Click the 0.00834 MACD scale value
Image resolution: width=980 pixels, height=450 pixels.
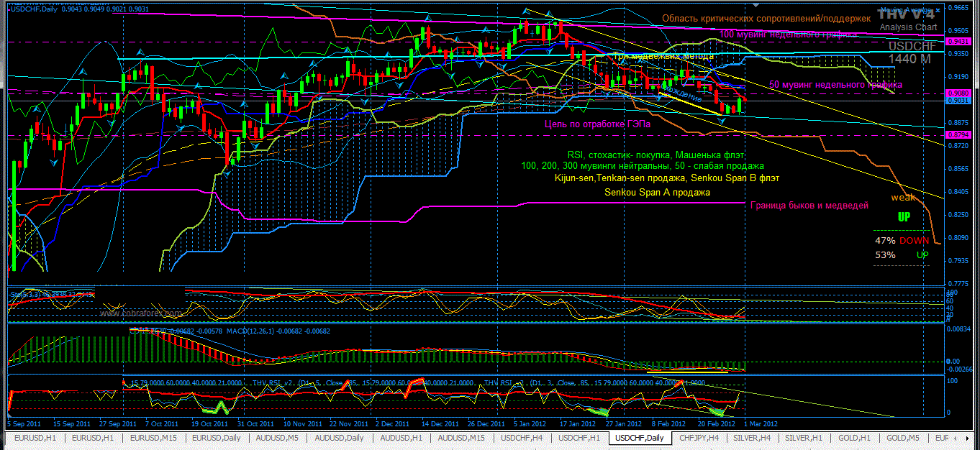(958, 329)
